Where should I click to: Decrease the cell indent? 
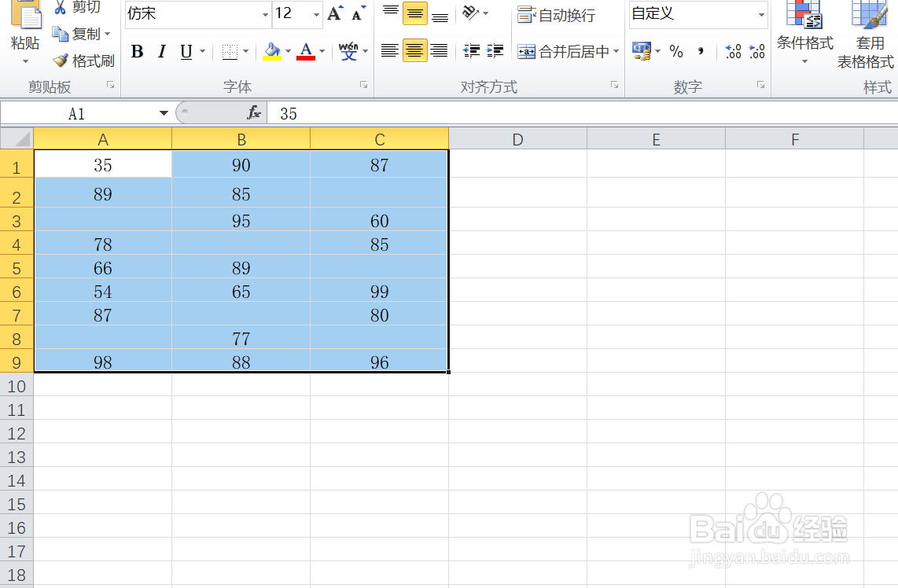click(471, 51)
